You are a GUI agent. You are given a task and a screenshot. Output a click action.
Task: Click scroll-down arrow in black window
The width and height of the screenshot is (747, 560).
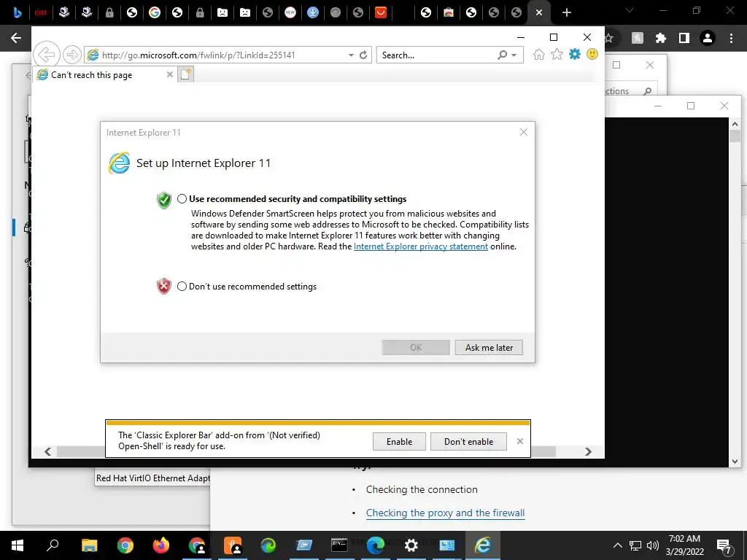(735, 461)
